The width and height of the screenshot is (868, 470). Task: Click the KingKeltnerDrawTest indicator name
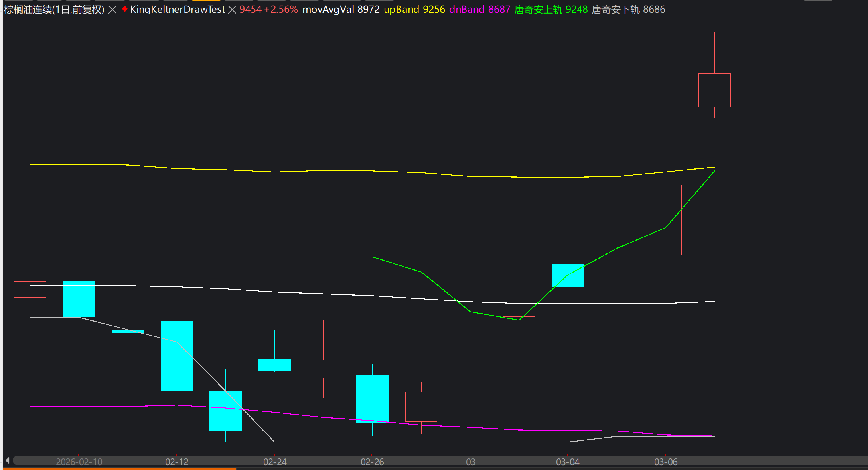coord(178,10)
